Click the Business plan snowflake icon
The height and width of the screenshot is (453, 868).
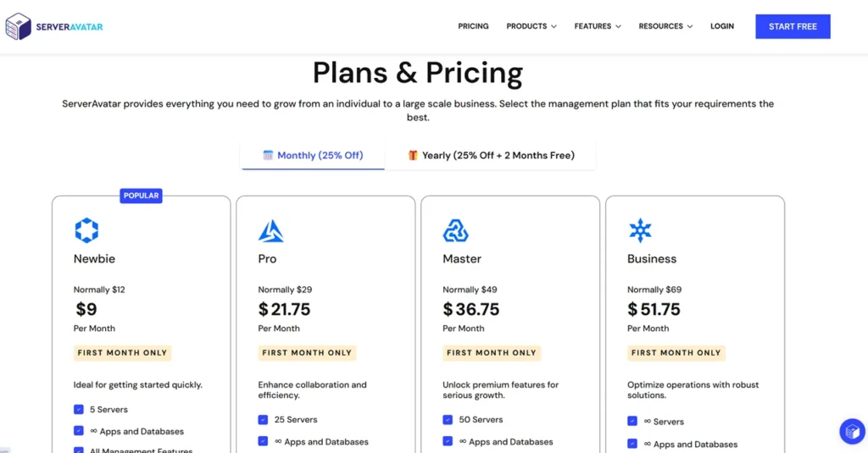(640, 230)
